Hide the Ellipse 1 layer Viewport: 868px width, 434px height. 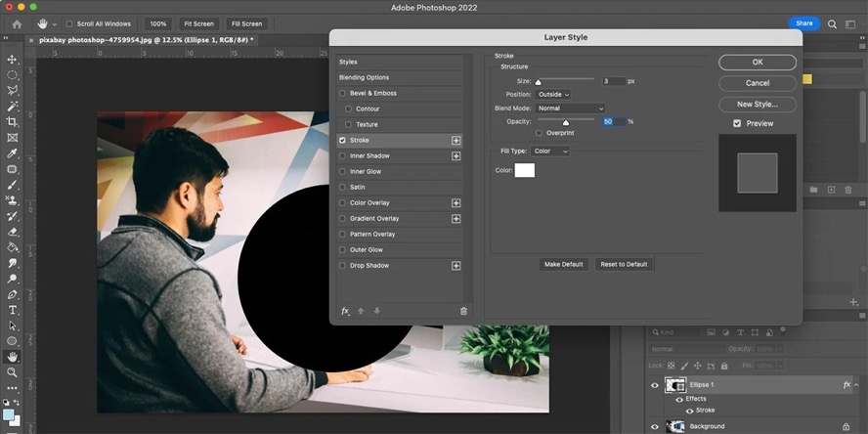[x=655, y=386]
